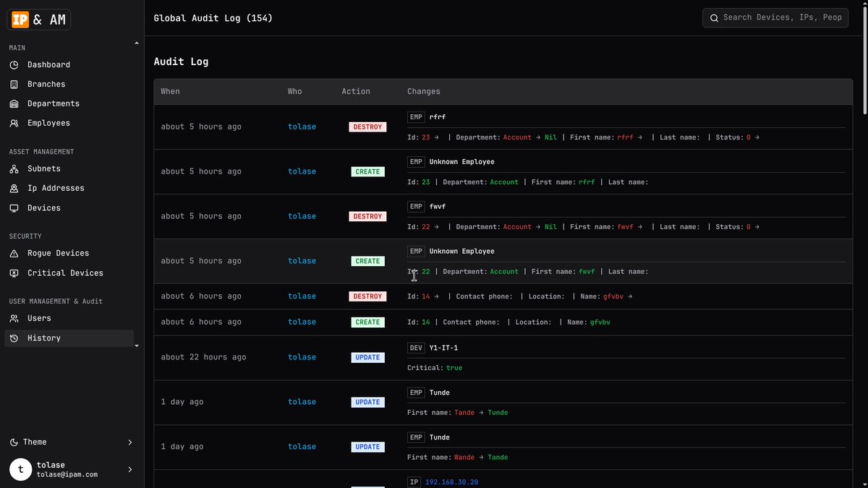Click CREATE badge in Id 22 row
Viewport: 868px width, 488px height.
367,262
